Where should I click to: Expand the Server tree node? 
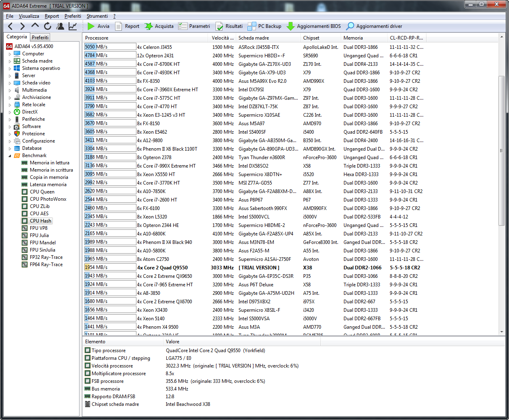(10, 76)
